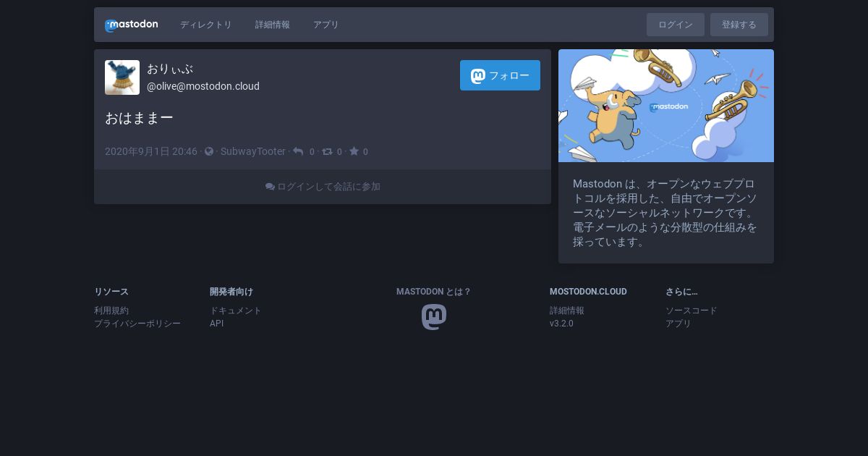Open the SubwayTooter app link
The width and height of the screenshot is (868, 456).
[253, 151]
